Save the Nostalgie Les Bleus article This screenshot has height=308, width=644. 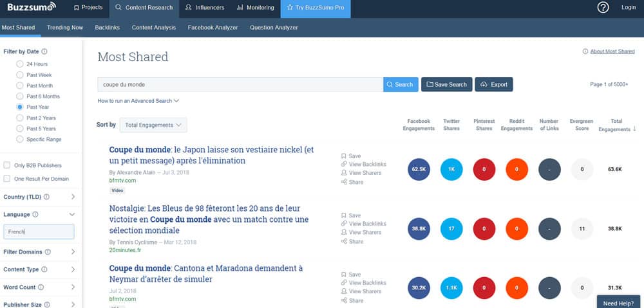pos(351,215)
